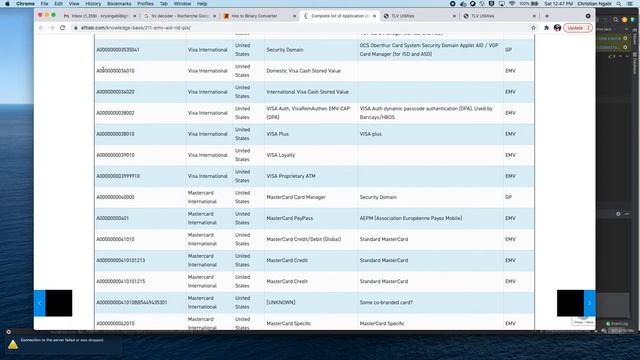
Task: Click the yellow warning triangle icon
Action: (x=13, y=344)
